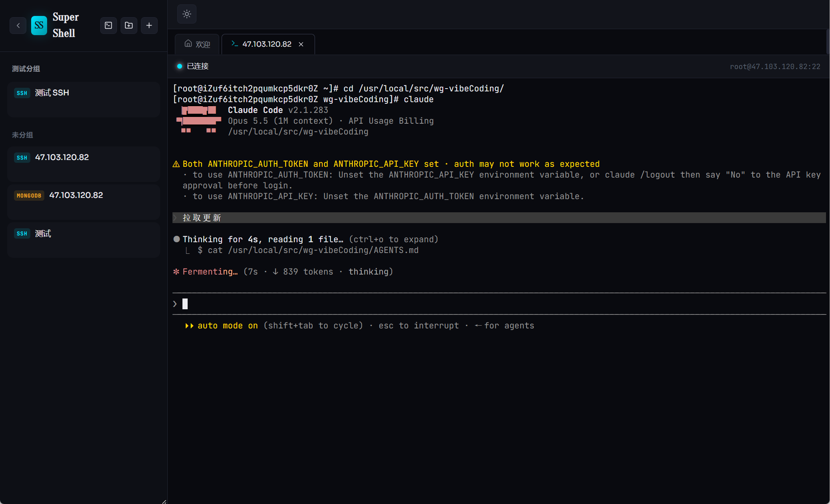The width and height of the screenshot is (830, 504).
Task: Open the SSH 47.103.120.82 connection
Action: click(x=83, y=164)
